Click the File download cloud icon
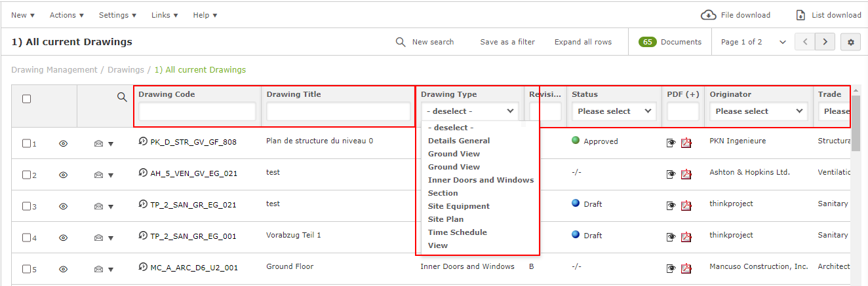Viewport: 868px width, 286px height. (x=708, y=15)
